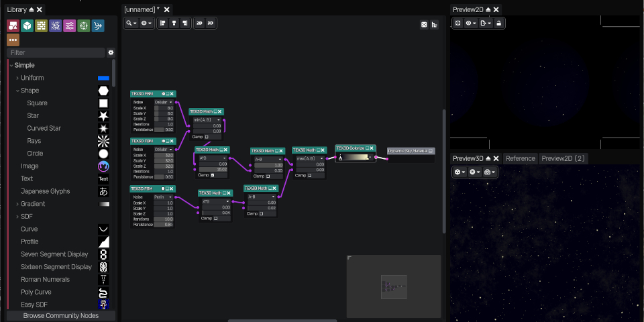This screenshot has width=644, height=322.
Task: Select the red Simple shapes library category
Action: pos(13,26)
